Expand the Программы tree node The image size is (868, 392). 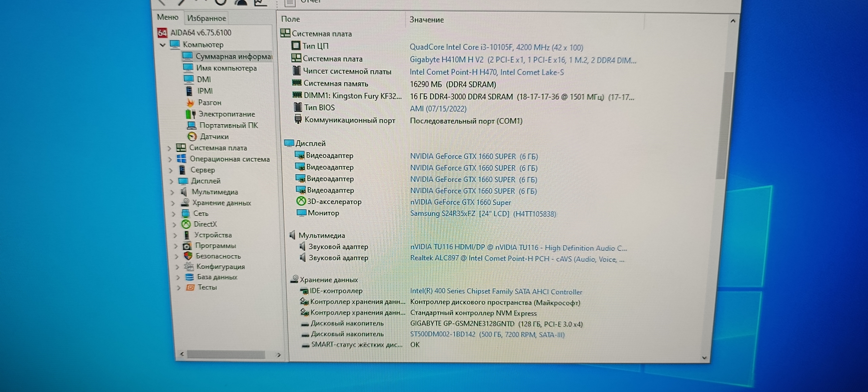(x=176, y=246)
